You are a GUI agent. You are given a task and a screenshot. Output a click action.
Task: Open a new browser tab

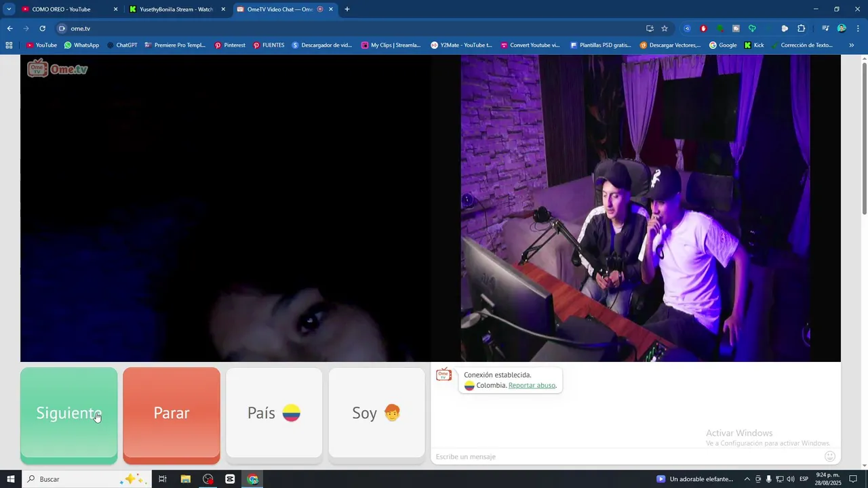[x=347, y=9]
